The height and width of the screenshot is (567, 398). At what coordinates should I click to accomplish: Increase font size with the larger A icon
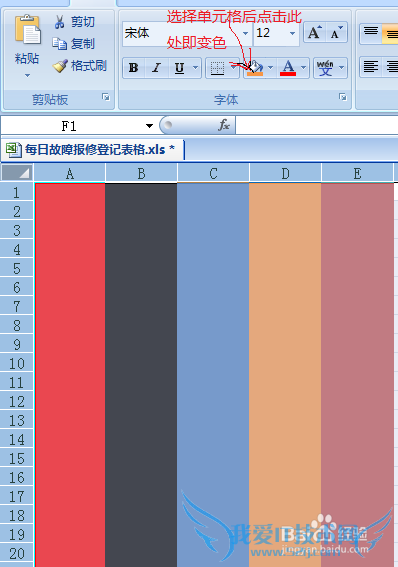(314, 33)
